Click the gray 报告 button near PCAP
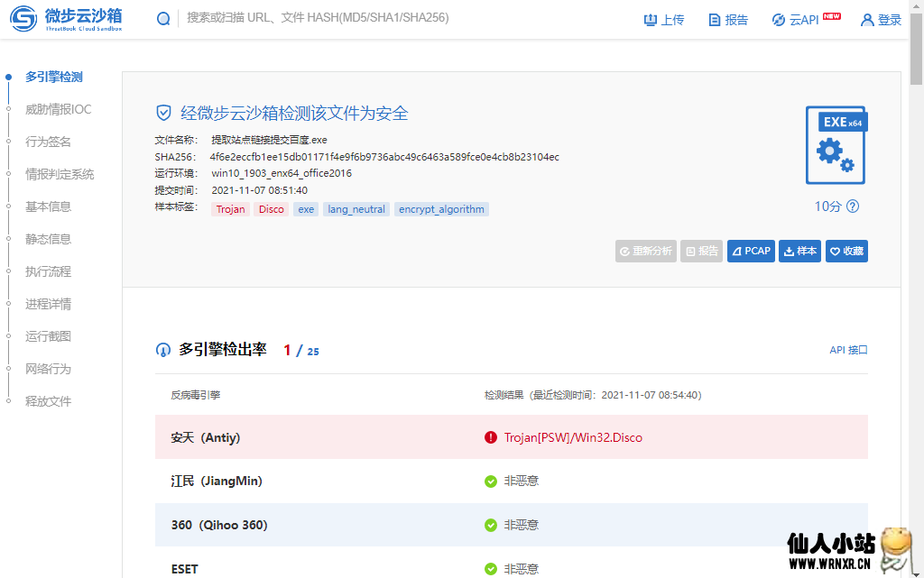The height and width of the screenshot is (578, 924). pyautogui.click(x=701, y=252)
